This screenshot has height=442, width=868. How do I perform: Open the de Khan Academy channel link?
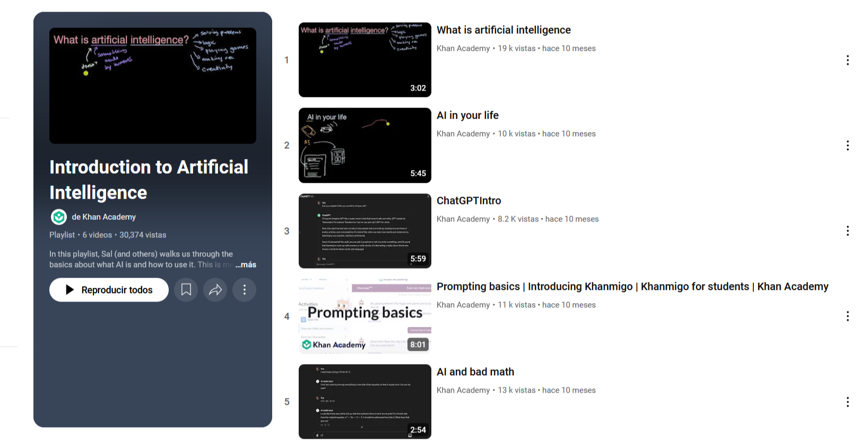104,217
